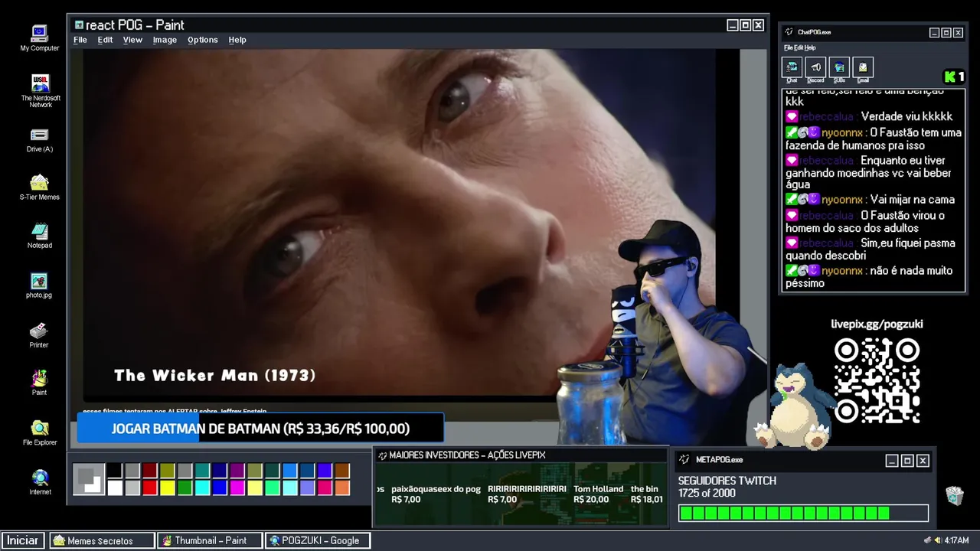Click 'SEGUIDORES TWITCH' text in METAPOG
980x551 pixels.
tap(727, 481)
